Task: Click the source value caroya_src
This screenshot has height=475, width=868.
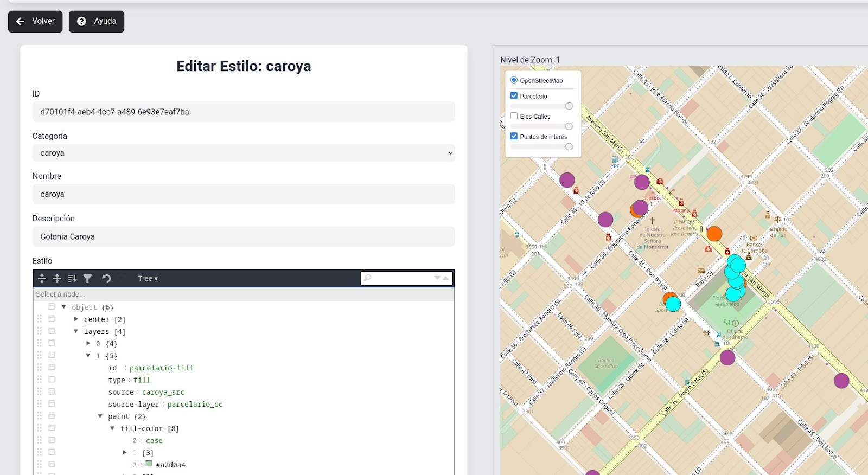Action: [163, 392]
